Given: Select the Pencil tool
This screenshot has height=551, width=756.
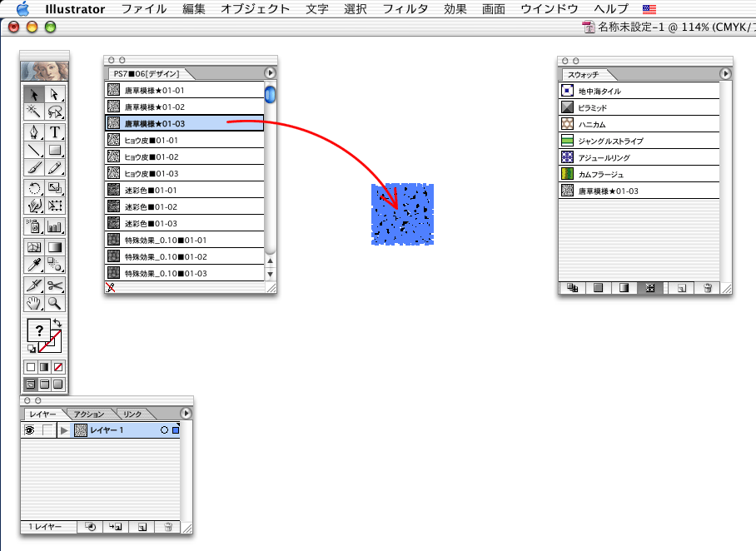Looking at the screenshot, I should pyautogui.click(x=55, y=168).
